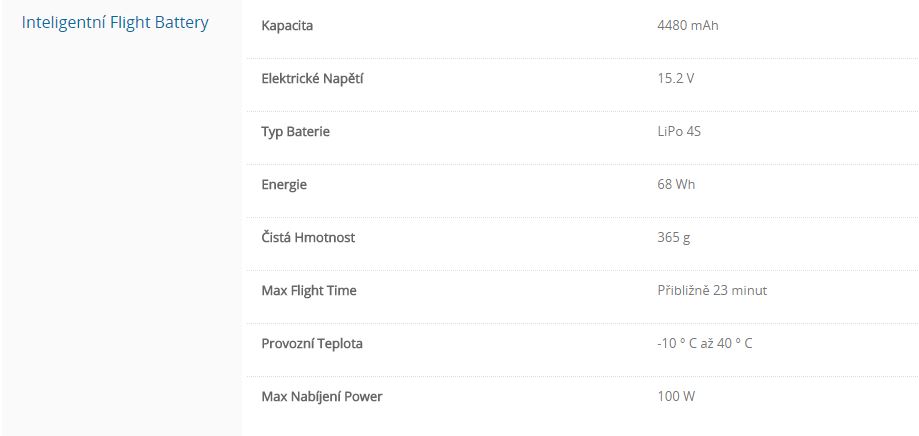Click the dotted divider above Max Nabíjení Power

(580, 376)
